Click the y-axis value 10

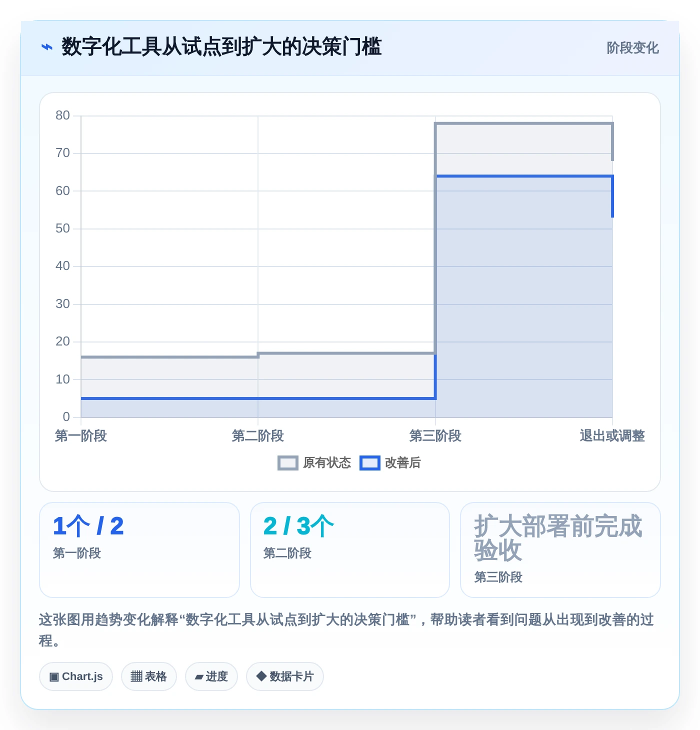click(x=62, y=379)
